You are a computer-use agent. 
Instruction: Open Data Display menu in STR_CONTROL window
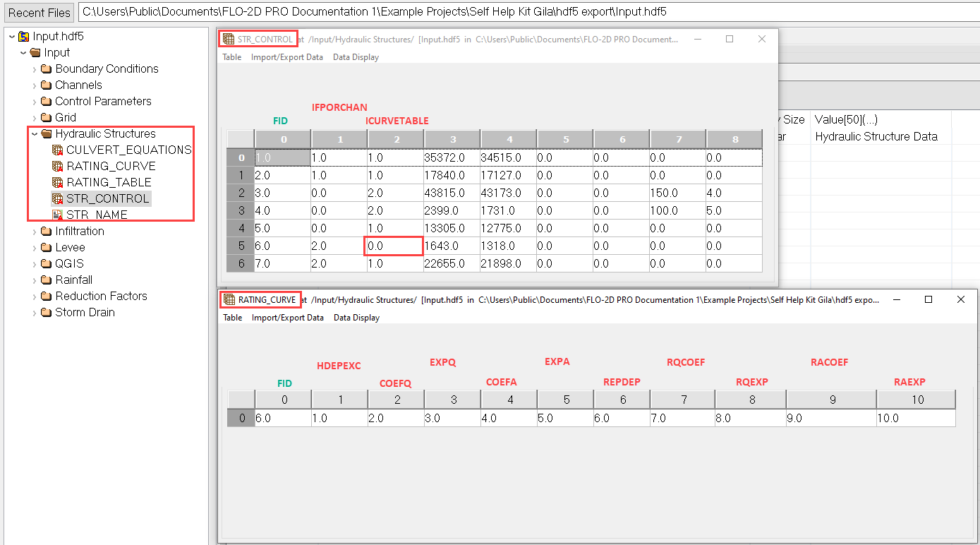(x=356, y=57)
